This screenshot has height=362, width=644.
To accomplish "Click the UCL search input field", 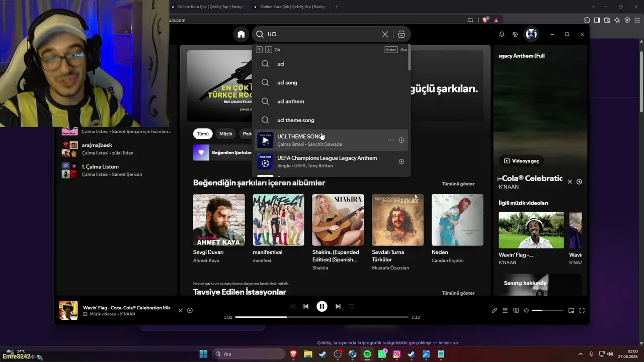I will coord(322,34).
